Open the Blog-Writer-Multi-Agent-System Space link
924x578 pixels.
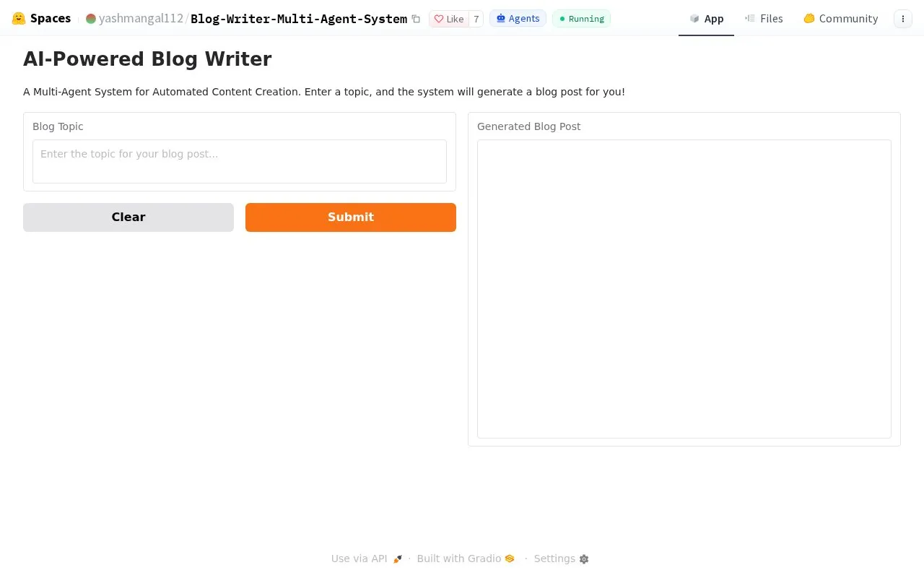coord(299,19)
